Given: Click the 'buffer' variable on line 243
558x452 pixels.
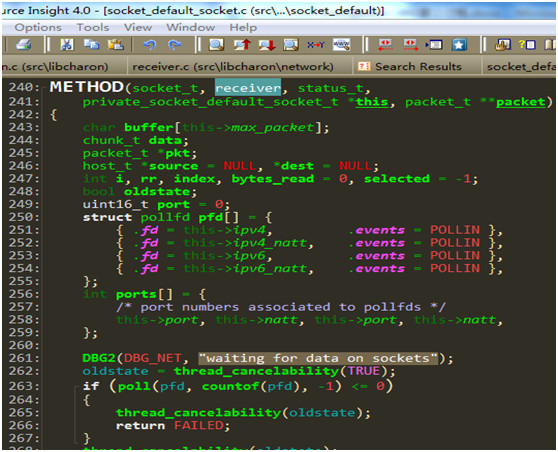Looking at the screenshot, I should point(149,127).
